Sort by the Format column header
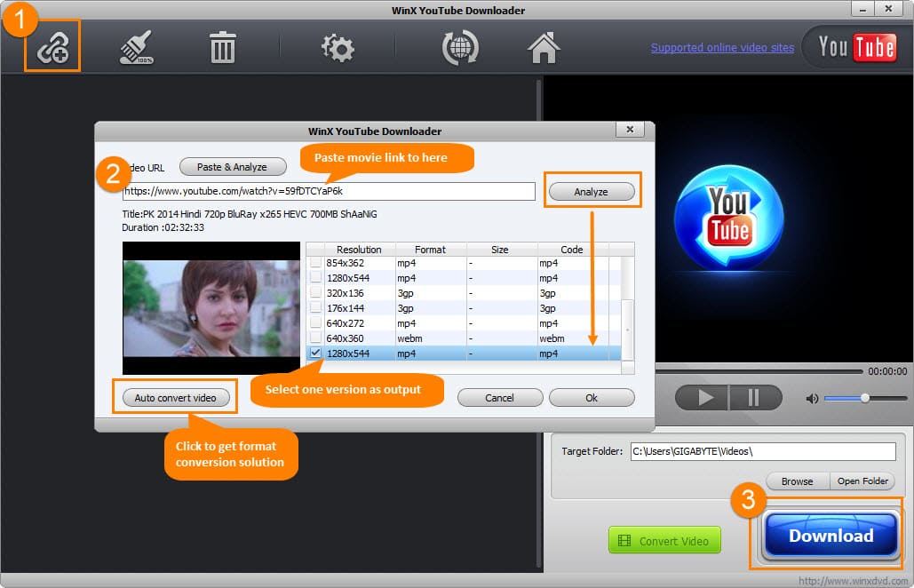 (x=431, y=250)
